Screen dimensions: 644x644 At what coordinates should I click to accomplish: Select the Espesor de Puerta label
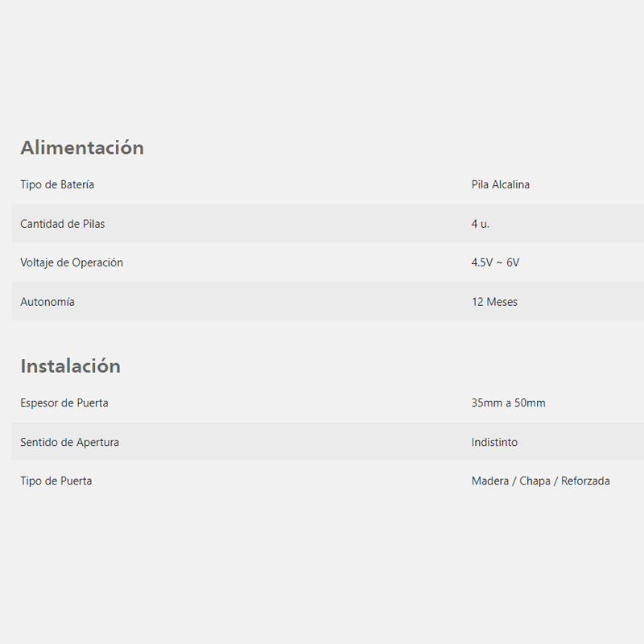(x=64, y=403)
